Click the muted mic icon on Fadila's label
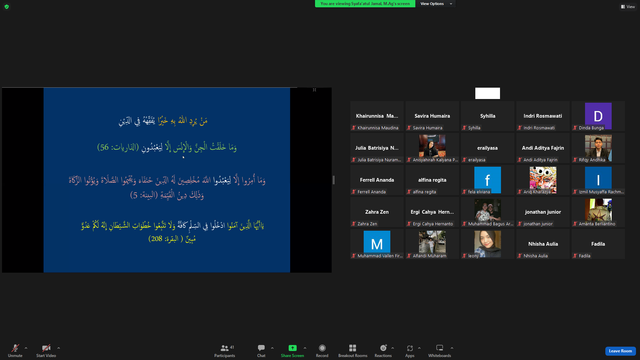Screen dimensions: 640x360 coord(575,256)
